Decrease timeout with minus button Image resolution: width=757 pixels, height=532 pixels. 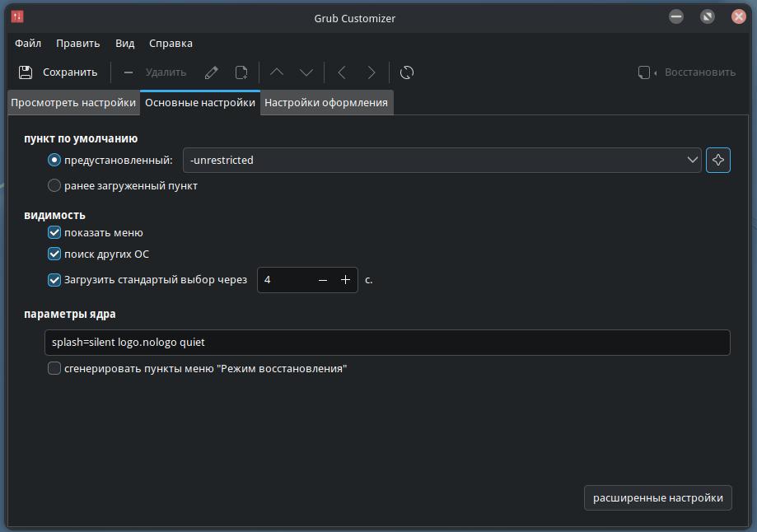point(323,280)
